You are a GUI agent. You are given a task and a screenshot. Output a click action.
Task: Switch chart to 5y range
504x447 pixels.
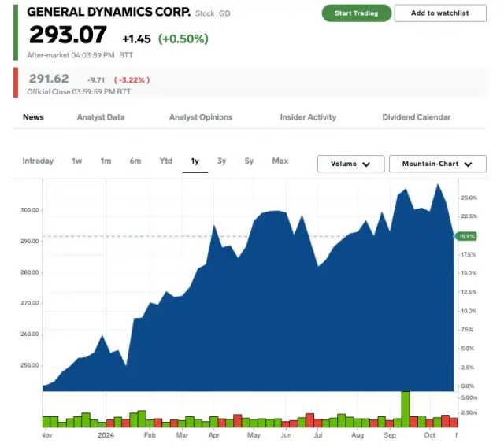[249, 161]
